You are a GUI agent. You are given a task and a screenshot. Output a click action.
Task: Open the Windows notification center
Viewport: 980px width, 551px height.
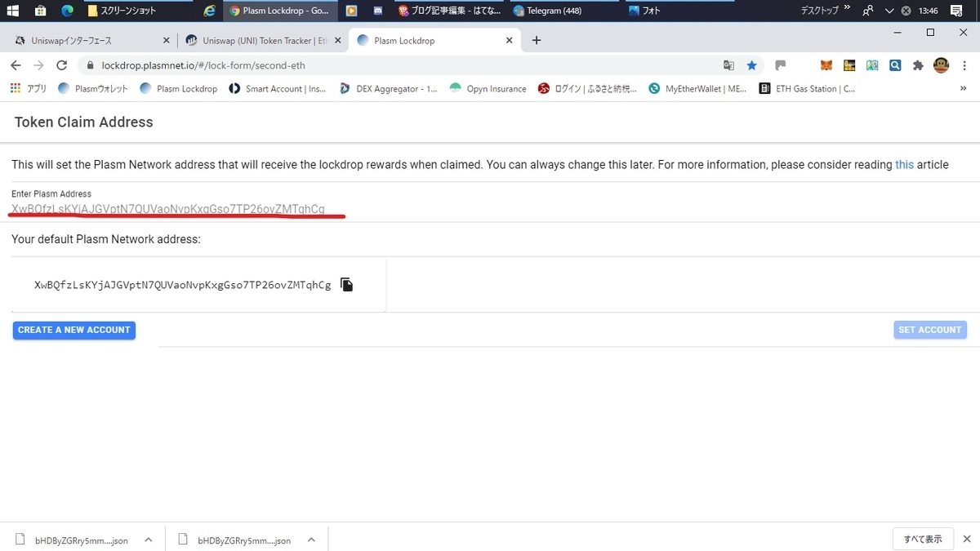[956, 11]
